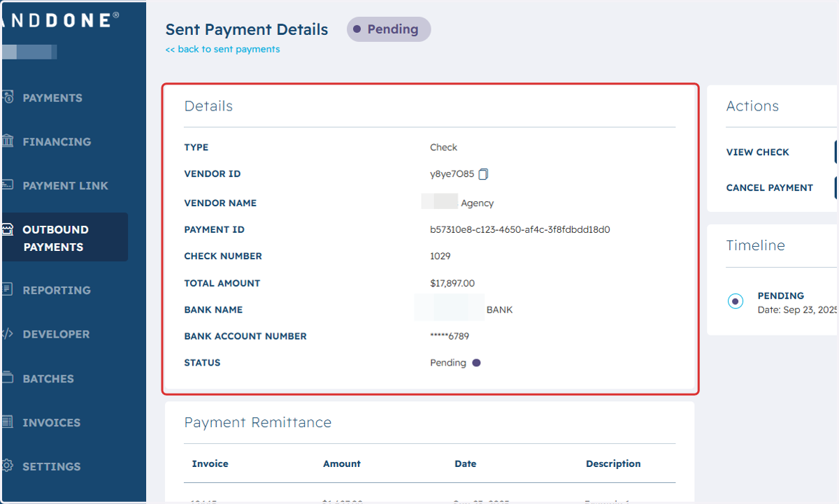Click the Timeline panel heading
Image resolution: width=839 pixels, height=504 pixels.
[755, 245]
